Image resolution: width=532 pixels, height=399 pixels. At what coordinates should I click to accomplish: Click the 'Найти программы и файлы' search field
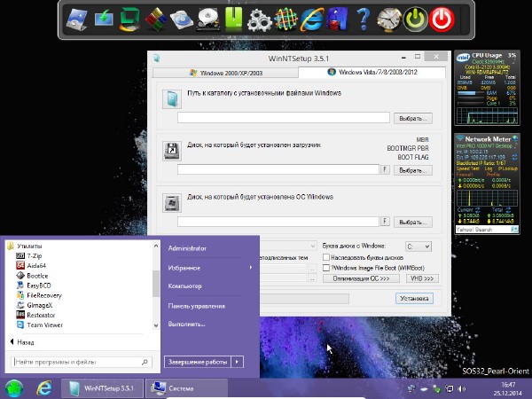pos(80,362)
